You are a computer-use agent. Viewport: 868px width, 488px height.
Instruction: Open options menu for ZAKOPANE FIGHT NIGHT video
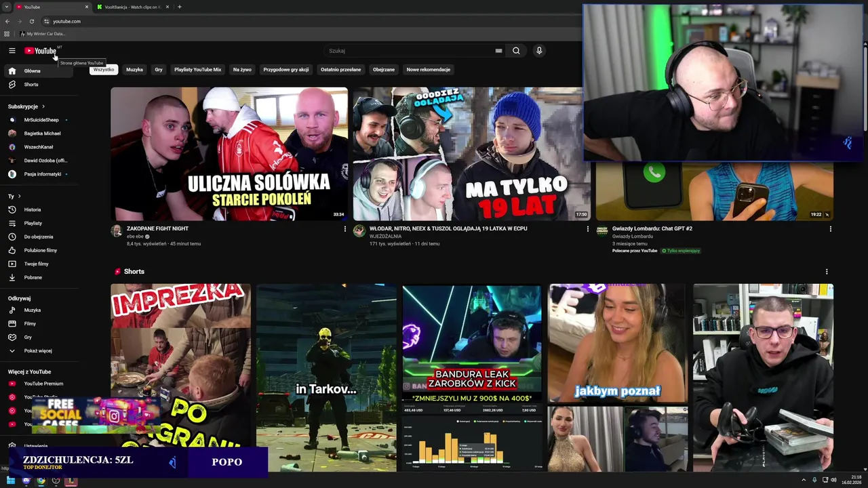pyautogui.click(x=344, y=229)
